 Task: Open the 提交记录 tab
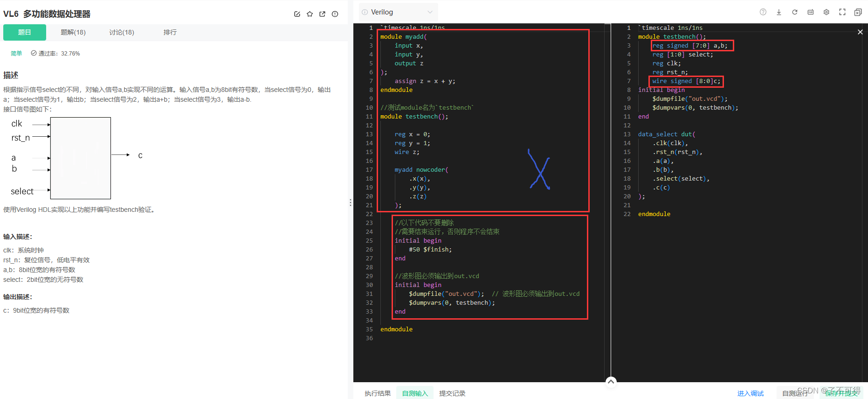(452, 393)
